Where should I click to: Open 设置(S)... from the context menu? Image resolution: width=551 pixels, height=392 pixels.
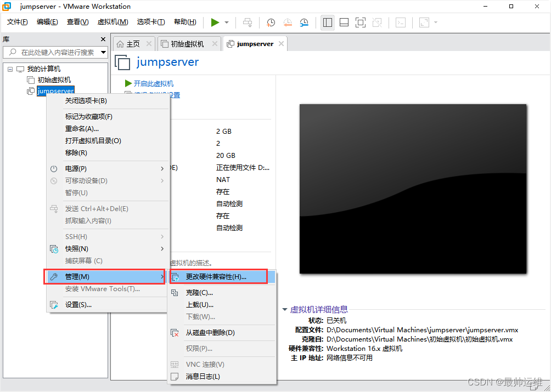[108, 305]
